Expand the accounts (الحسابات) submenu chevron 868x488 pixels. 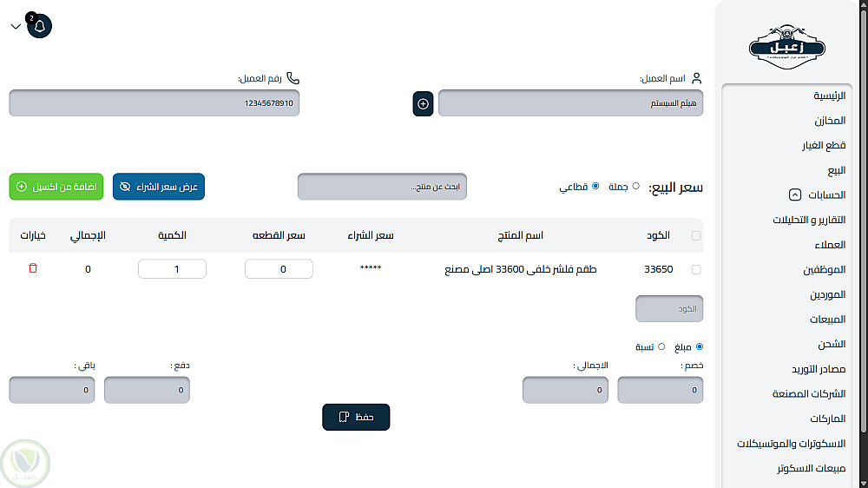(794, 195)
